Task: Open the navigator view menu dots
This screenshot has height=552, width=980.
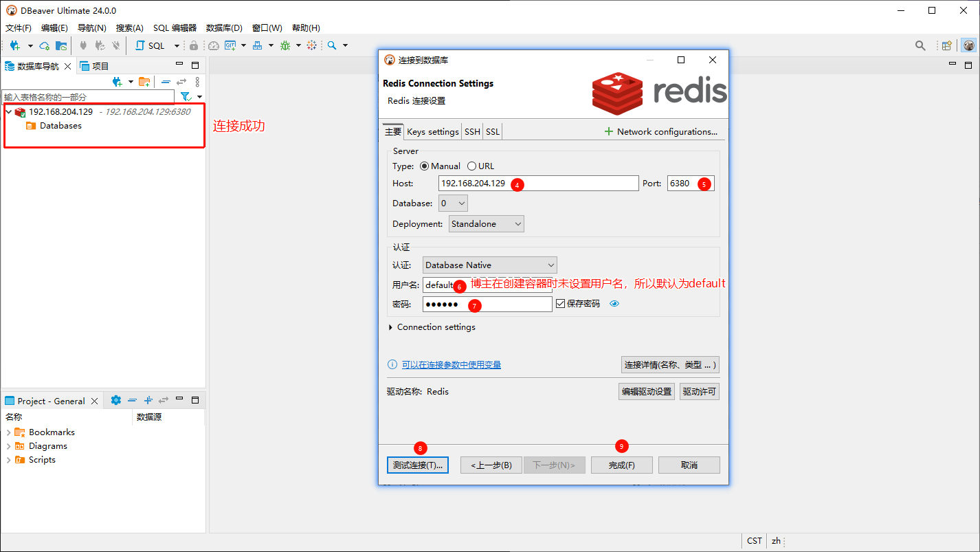Action: (197, 82)
